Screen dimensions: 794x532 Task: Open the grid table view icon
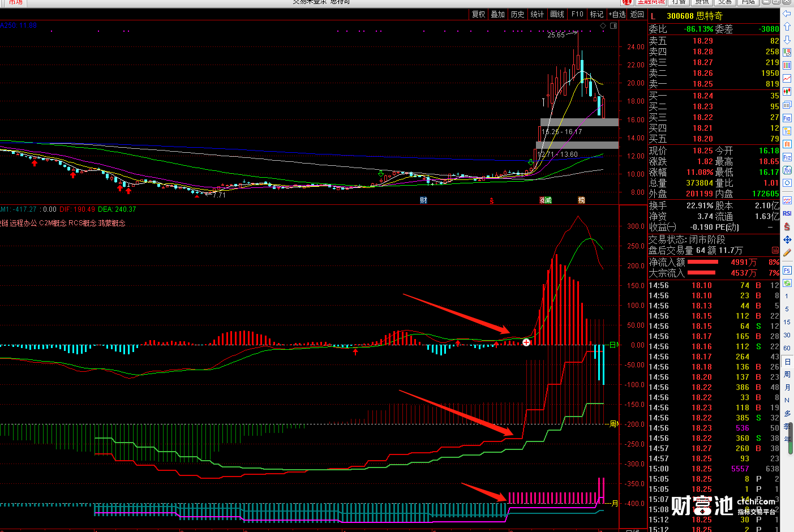click(787, 66)
